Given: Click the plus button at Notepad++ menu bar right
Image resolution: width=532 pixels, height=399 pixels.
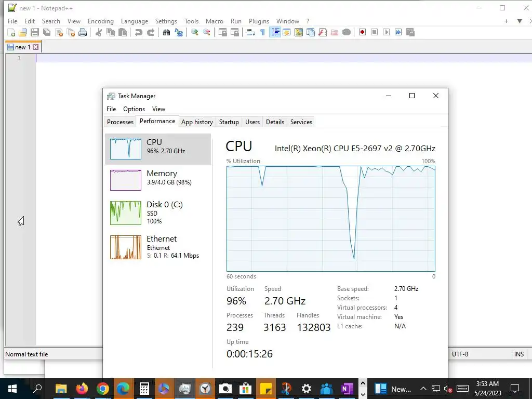Looking at the screenshot, I should [x=506, y=21].
